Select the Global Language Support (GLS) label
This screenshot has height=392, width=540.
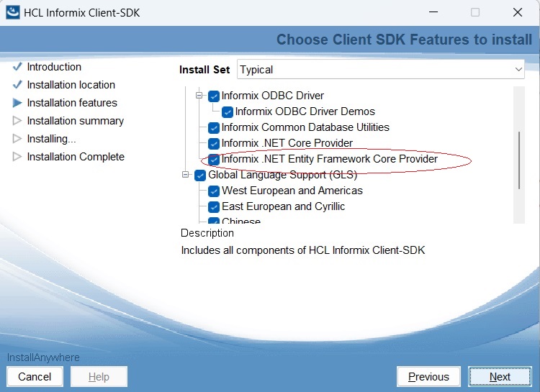click(282, 175)
